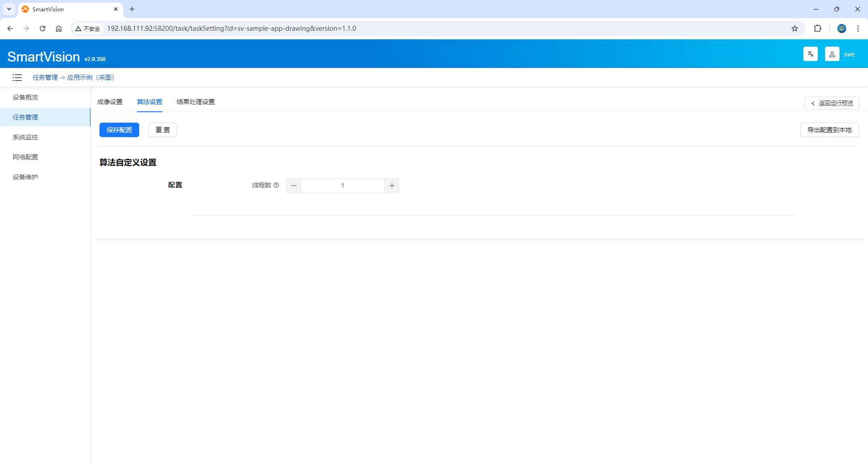
Task: Click the SmartVision logo title
Action: (43, 57)
